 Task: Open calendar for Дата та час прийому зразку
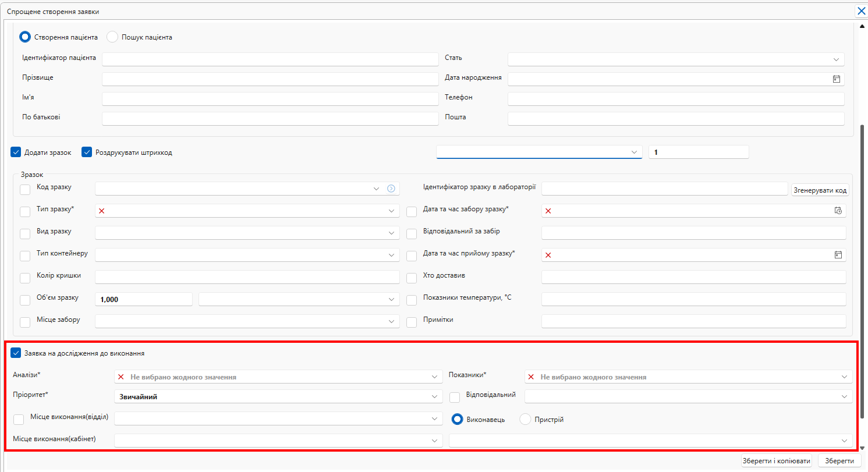point(838,255)
